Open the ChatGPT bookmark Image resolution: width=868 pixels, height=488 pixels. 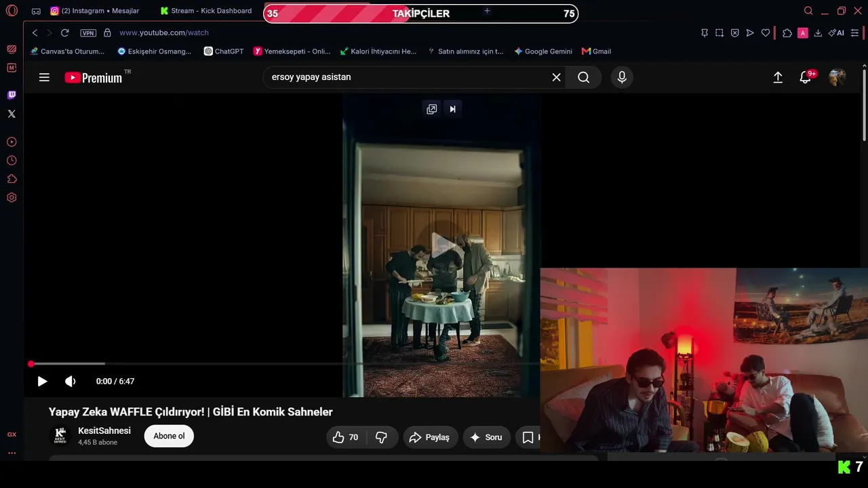point(224,51)
